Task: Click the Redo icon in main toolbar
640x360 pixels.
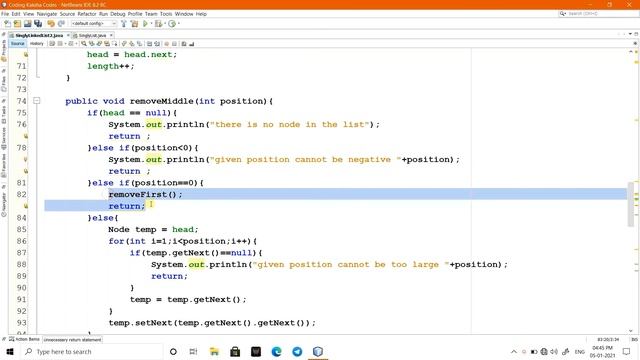Action: pos(61,24)
